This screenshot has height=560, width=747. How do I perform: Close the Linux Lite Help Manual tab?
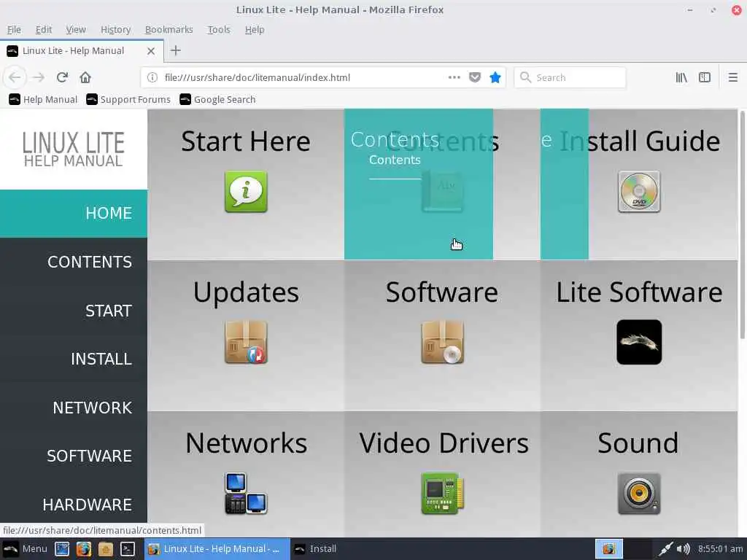click(151, 51)
